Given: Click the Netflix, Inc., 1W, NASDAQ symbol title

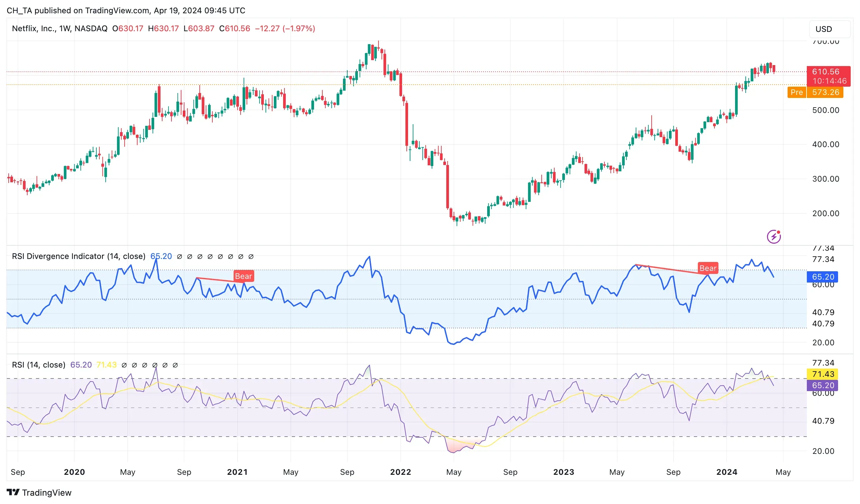Looking at the screenshot, I should pos(60,28).
